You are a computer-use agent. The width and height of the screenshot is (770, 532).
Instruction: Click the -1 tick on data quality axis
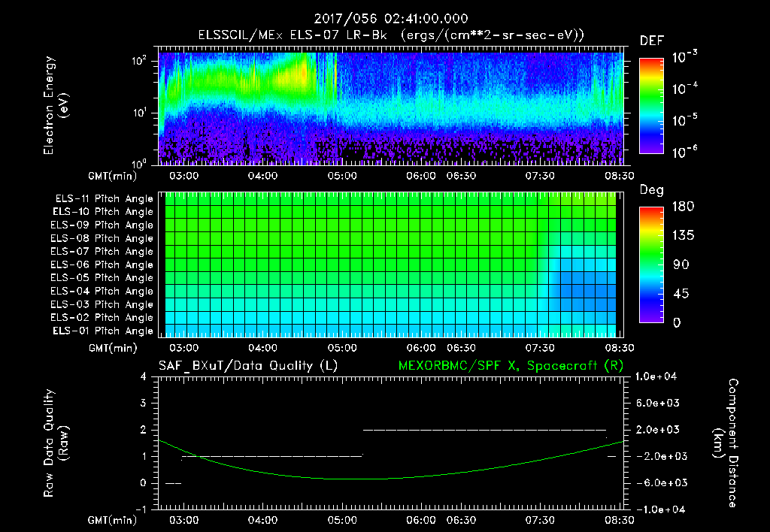pos(141,509)
